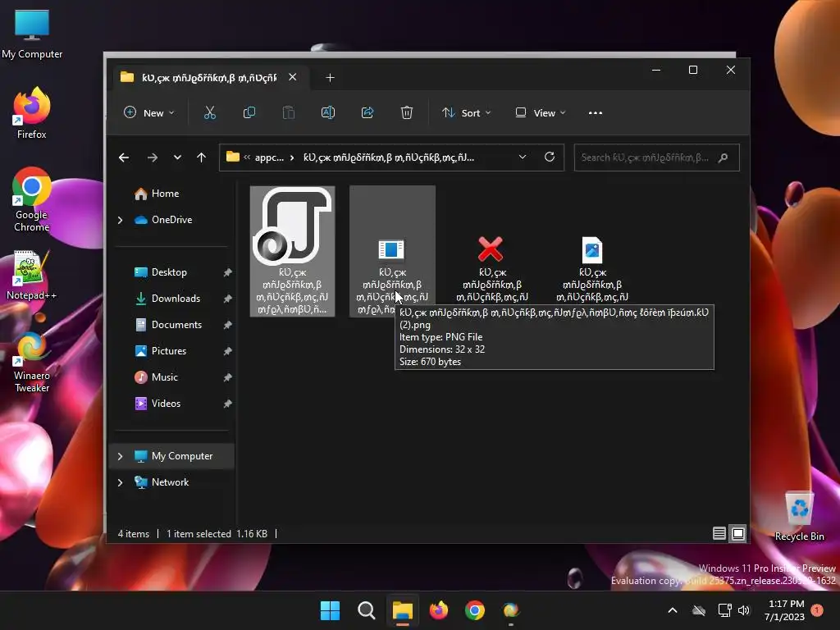Click the Copy icon in toolbar
This screenshot has height=630, width=840.
pyautogui.click(x=249, y=112)
